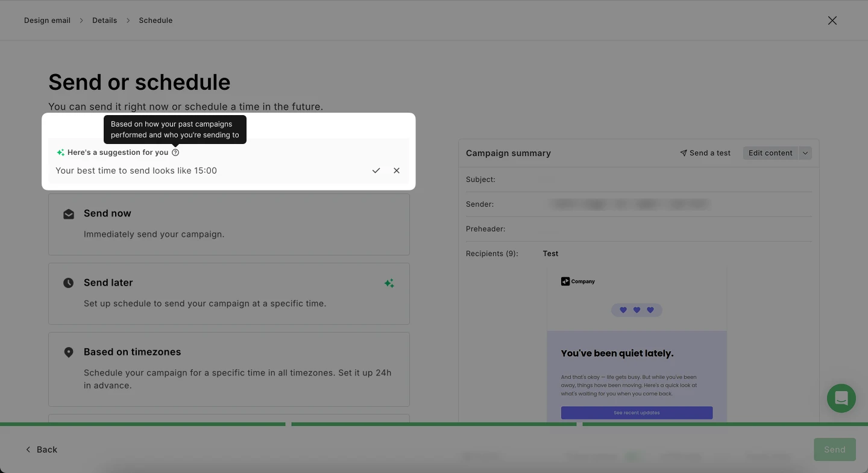Click the sparkle icon beside suggestion heading

pos(60,152)
